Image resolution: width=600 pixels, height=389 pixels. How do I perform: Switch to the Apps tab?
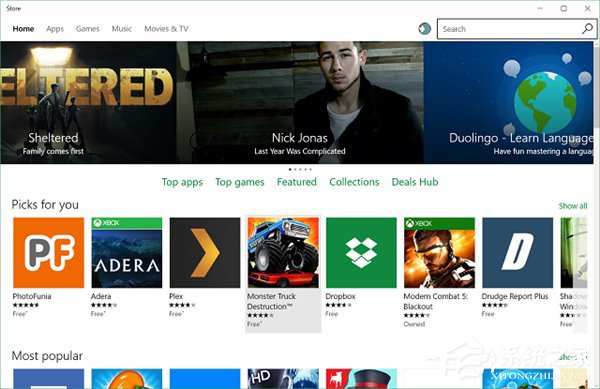[x=55, y=29]
